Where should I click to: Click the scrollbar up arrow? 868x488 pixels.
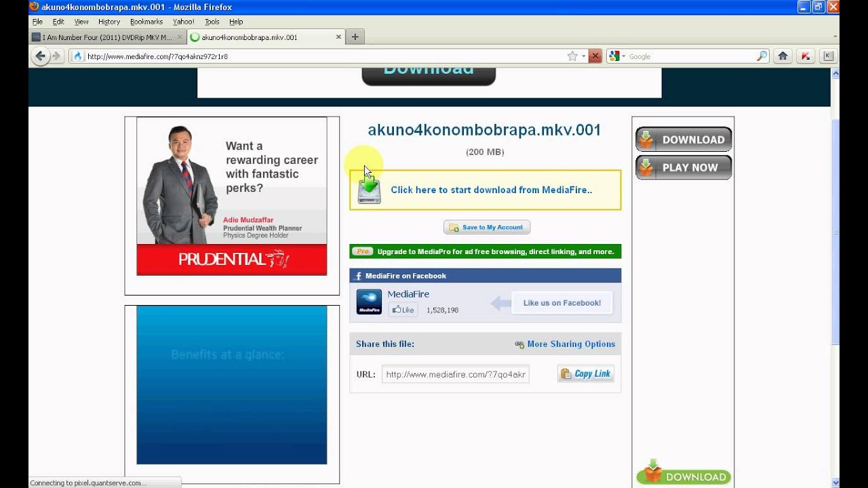click(x=835, y=73)
